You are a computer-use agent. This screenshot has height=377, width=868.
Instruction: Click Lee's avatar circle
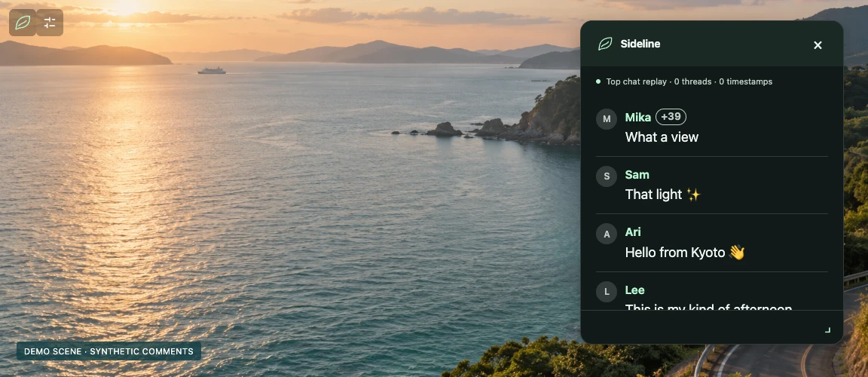606,292
